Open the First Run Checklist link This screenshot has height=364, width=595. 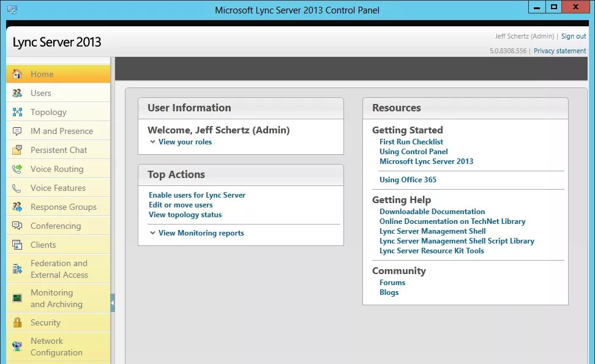click(x=411, y=142)
